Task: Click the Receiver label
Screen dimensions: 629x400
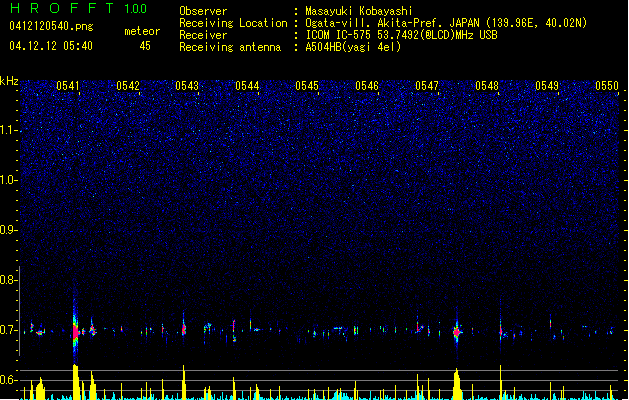Action: 203,35
